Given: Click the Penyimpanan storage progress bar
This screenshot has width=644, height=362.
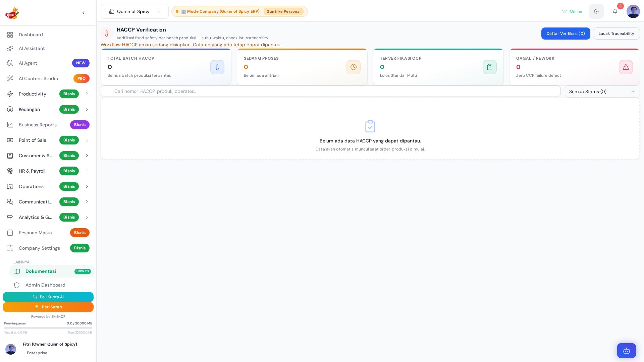Looking at the screenshot, I should 48,328.
